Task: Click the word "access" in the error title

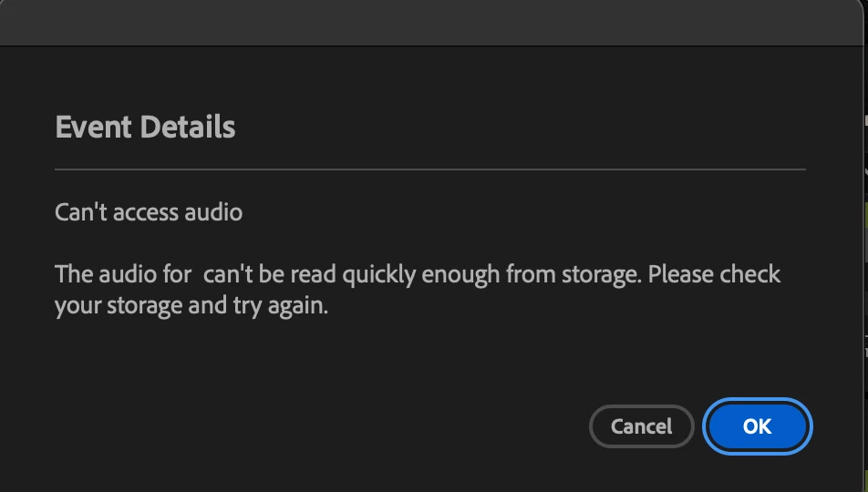Action: pyautogui.click(x=146, y=213)
